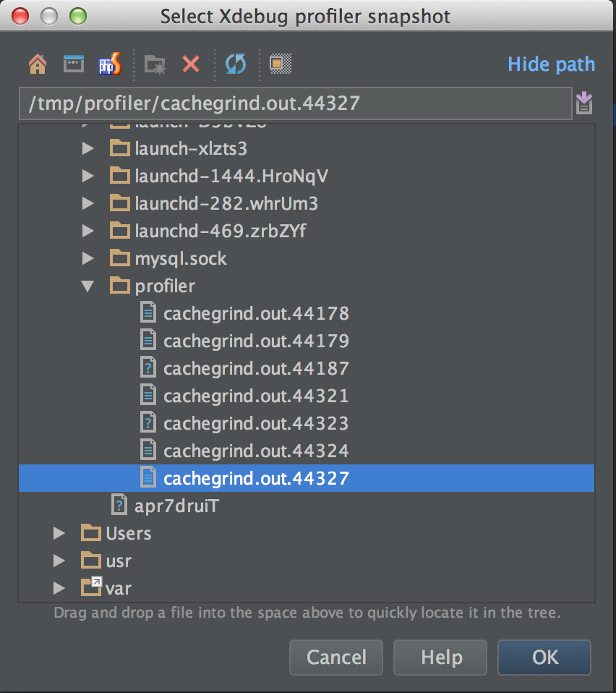
Task: Select the var symlink folder name
Action: (119, 589)
